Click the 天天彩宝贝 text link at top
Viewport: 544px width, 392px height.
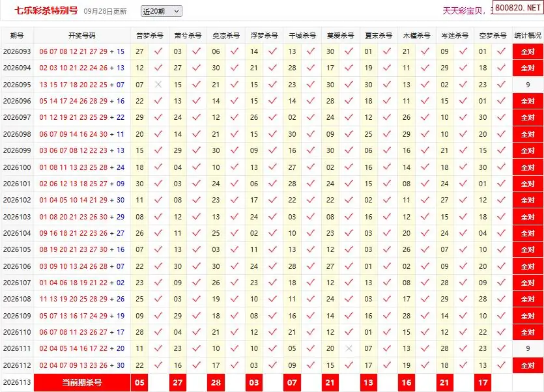(463, 11)
